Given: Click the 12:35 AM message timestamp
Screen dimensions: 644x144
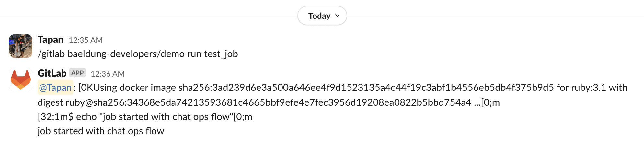Looking at the screenshot, I should [86, 40].
